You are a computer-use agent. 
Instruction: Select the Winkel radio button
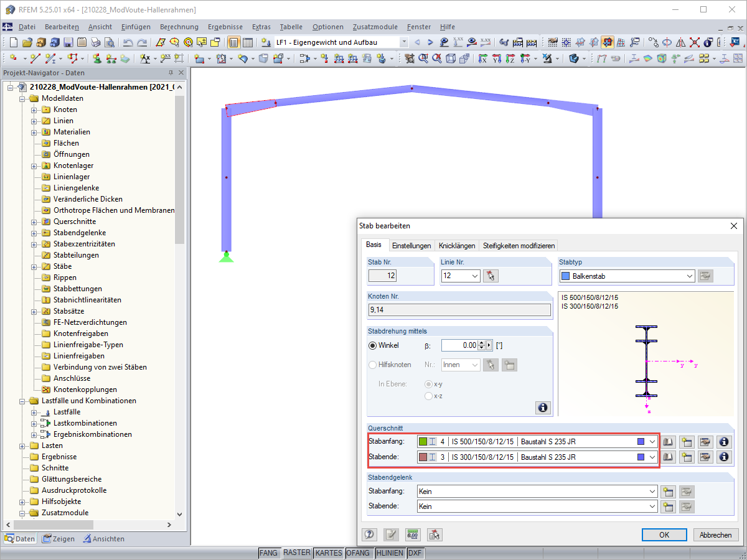point(373,345)
